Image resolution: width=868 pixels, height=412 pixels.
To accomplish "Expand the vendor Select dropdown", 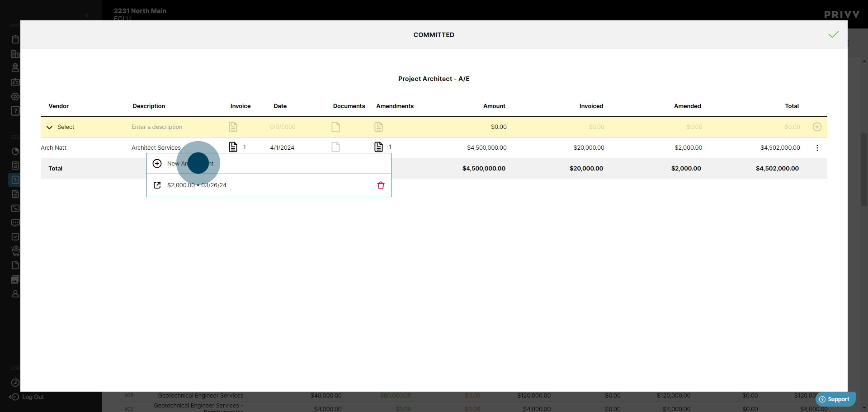I will click(60, 127).
